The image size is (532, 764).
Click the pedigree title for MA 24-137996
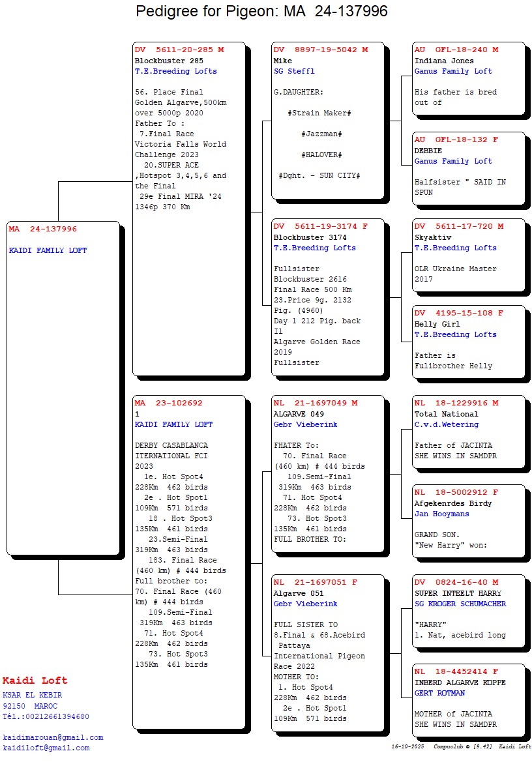tap(261, 11)
